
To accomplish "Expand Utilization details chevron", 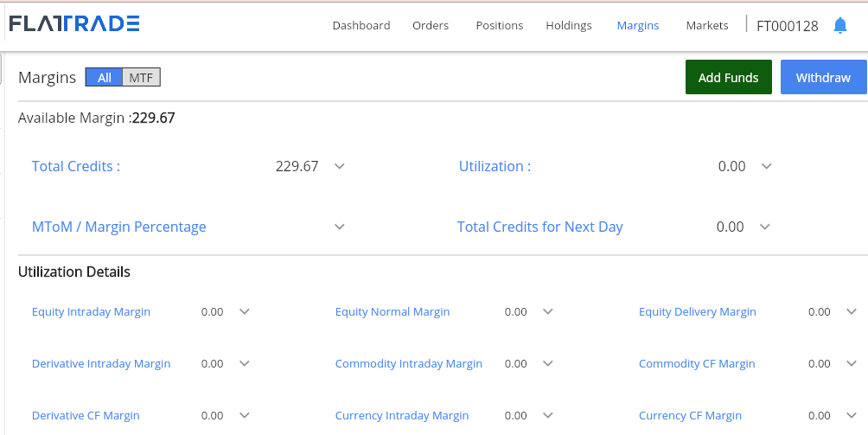I will [x=766, y=166].
